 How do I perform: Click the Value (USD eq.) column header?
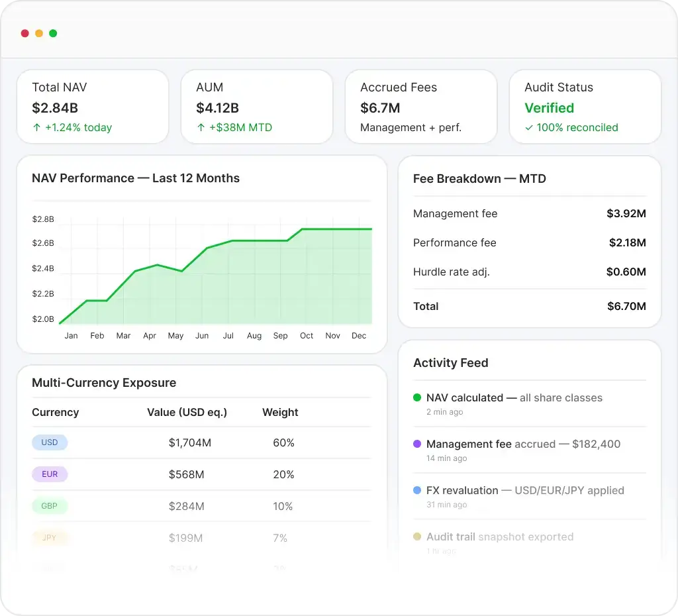(187, 412)
